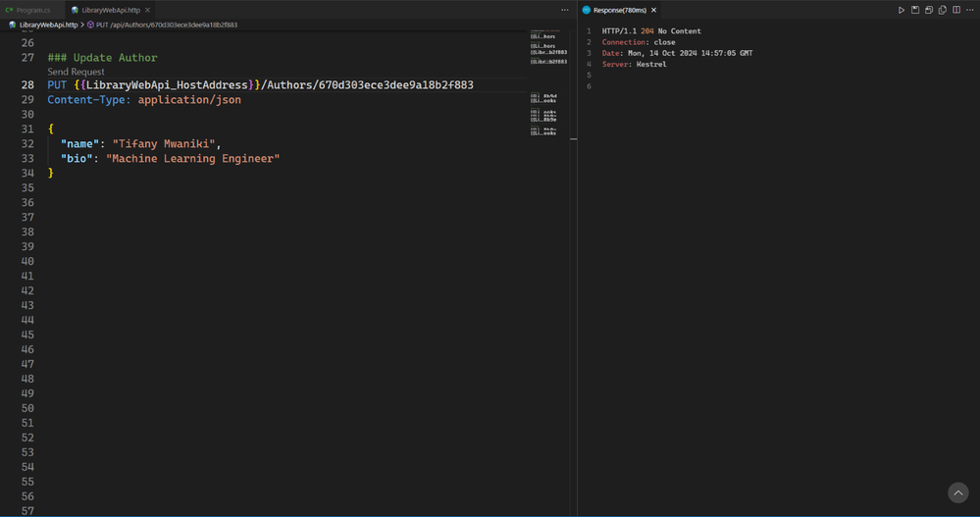Open more actions in the response panel
The image size is (980, 517).
970,10
